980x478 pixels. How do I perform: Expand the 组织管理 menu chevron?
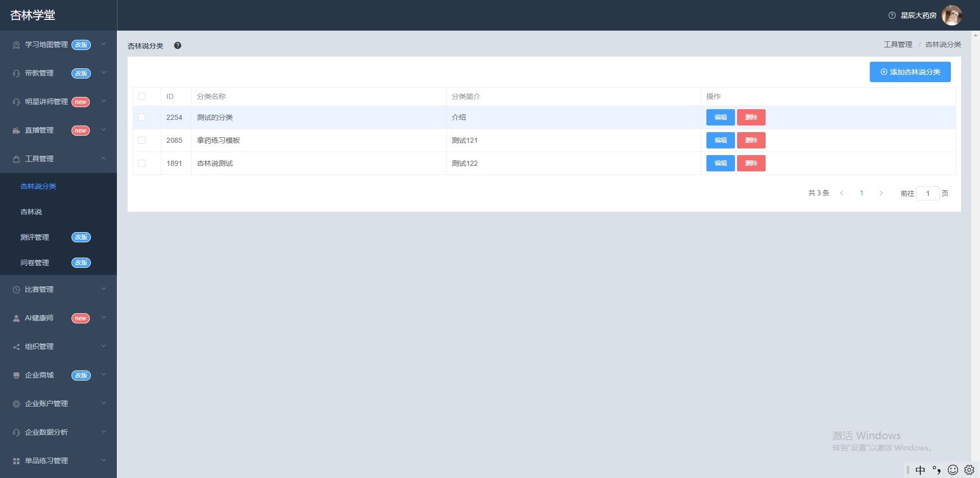click(104, 346)
